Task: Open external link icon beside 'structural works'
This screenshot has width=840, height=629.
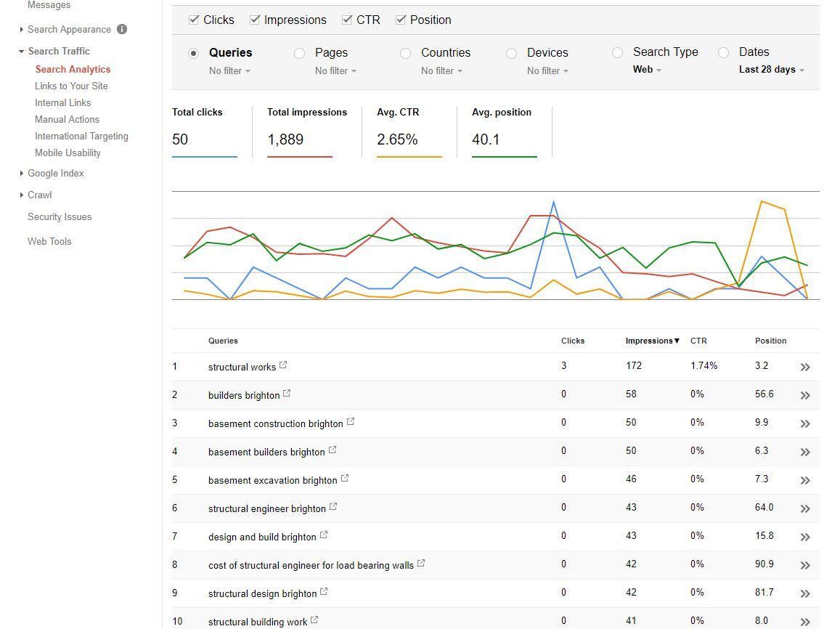Action: pos(283,365)
